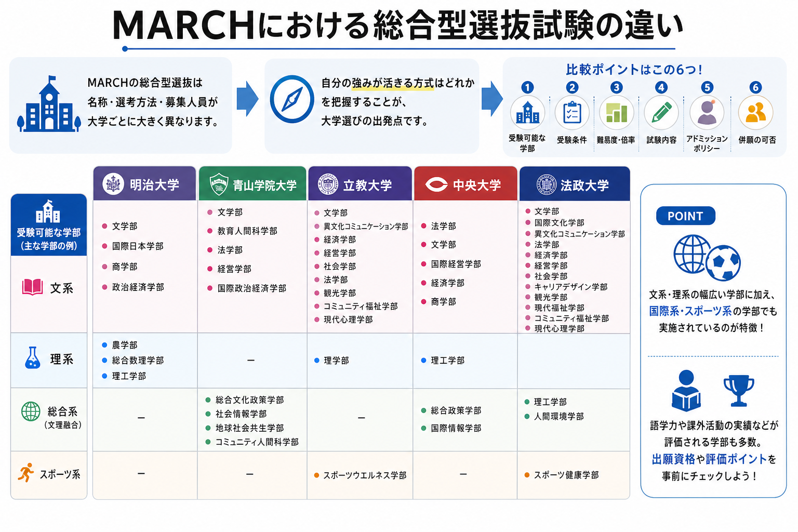Screen dimensions: 798x532
Task: Click the red open book 文系 icon
Action: point(32,287)
